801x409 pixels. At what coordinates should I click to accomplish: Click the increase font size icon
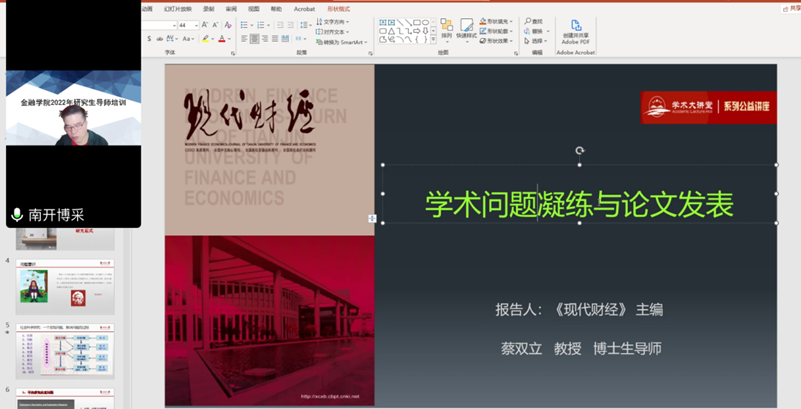[x=205, y=24]
